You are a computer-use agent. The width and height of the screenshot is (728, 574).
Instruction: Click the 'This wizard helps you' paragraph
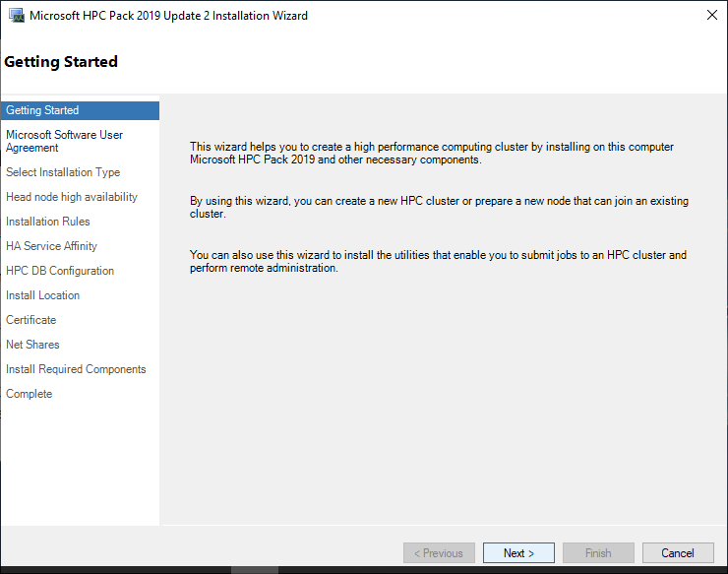coord(432,154)
